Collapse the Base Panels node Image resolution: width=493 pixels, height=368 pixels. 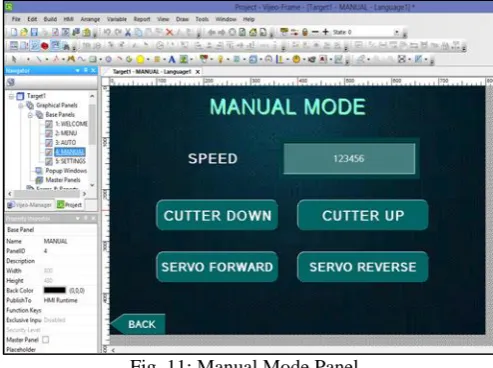click(x=30, y=115)
